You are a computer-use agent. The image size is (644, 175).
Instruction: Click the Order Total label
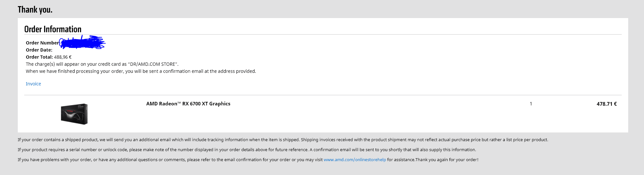[39, 57]
